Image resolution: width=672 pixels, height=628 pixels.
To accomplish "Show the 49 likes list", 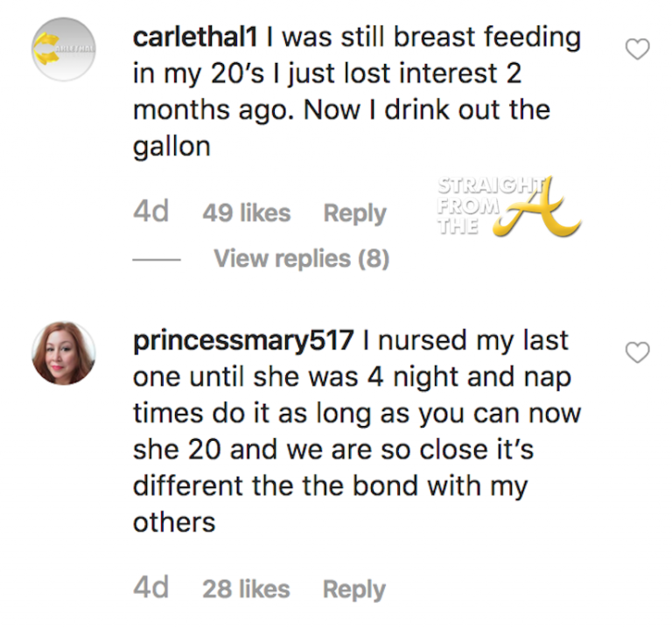I will (x=246, y=213).
